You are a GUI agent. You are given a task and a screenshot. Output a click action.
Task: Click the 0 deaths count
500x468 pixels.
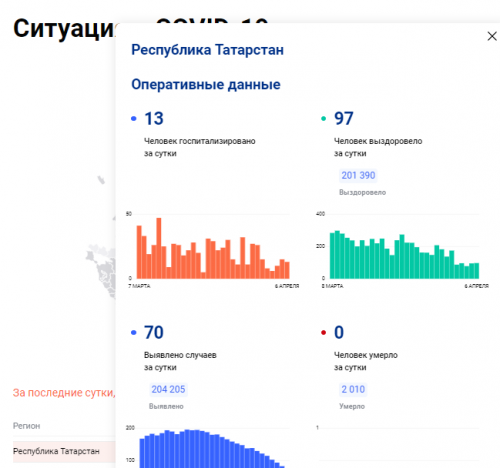pos(339,332)
